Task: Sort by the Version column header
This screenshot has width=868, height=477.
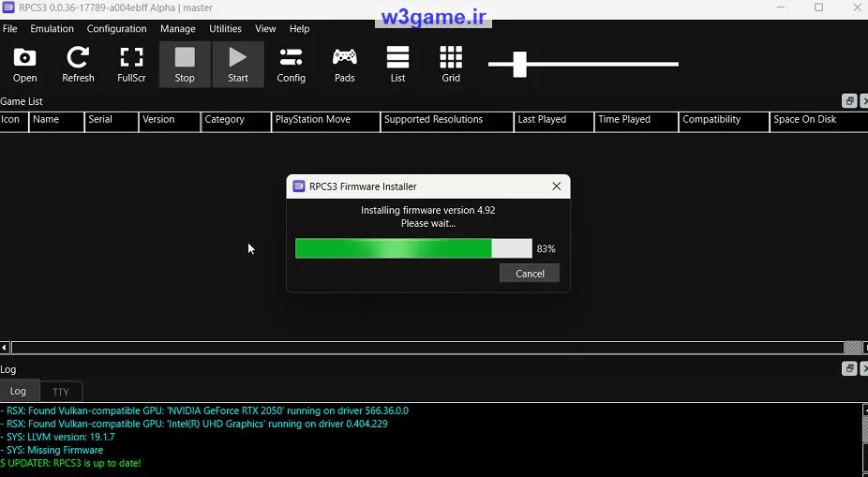Action: pos(170,122)
